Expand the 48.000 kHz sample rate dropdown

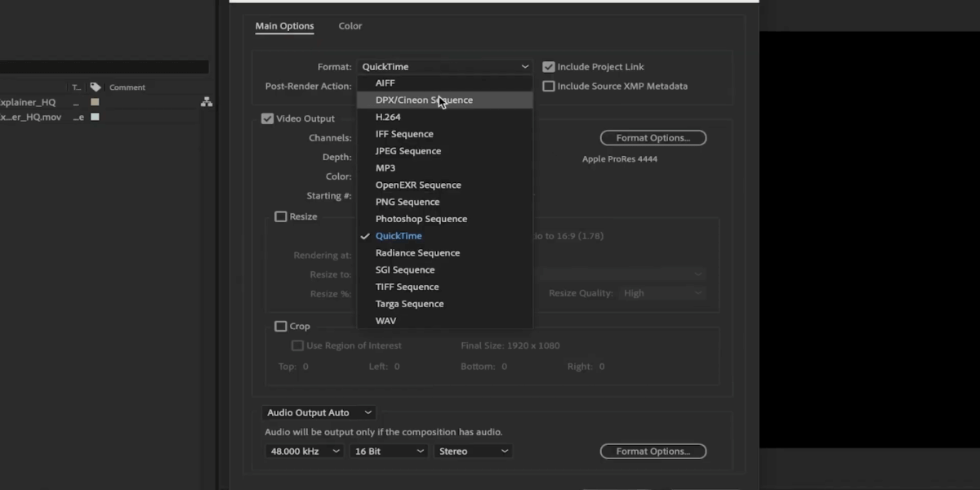pos(303,451)
